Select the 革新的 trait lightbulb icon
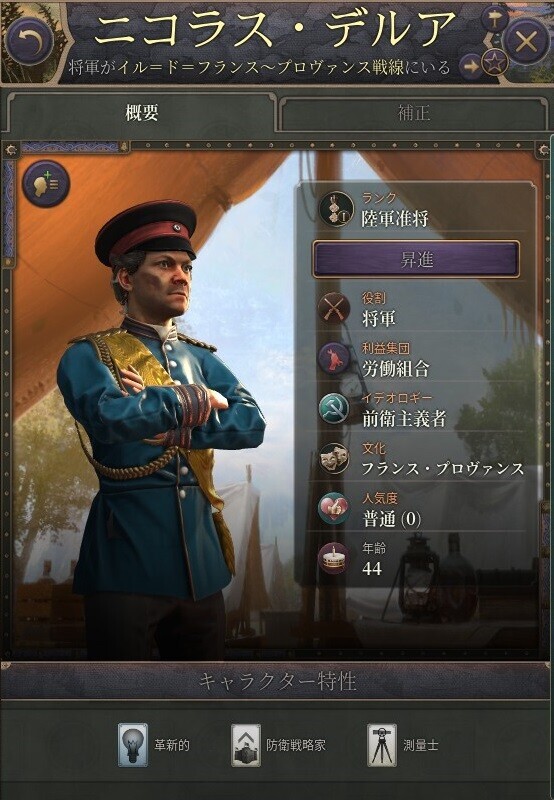Image resolution: width=554 pixels, height=800 pixels. (x=133, y=745)
